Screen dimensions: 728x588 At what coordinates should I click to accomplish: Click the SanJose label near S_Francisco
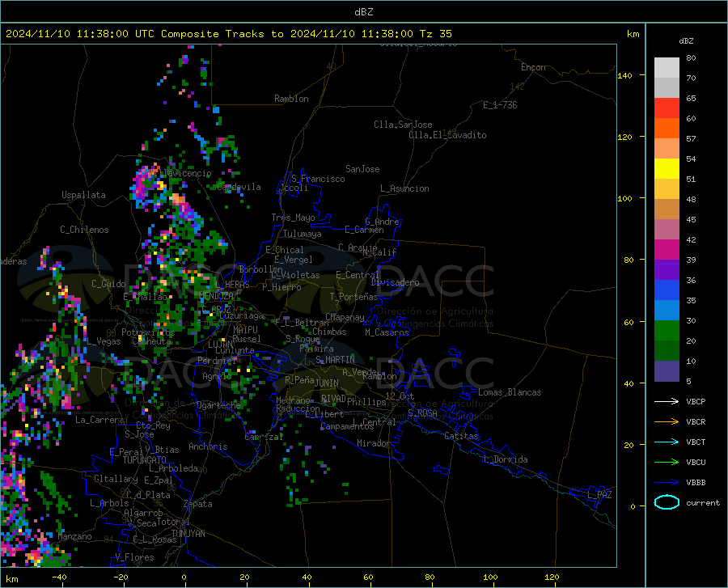(362, 169)
